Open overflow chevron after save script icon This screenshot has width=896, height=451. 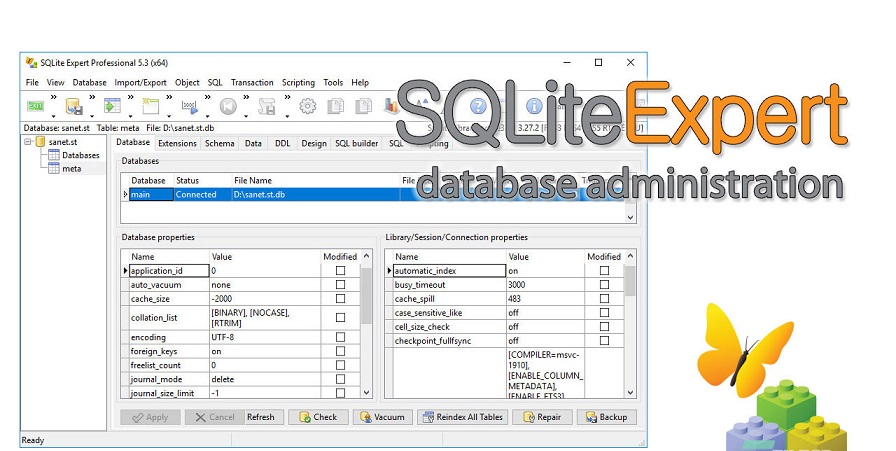click(287, 97)
